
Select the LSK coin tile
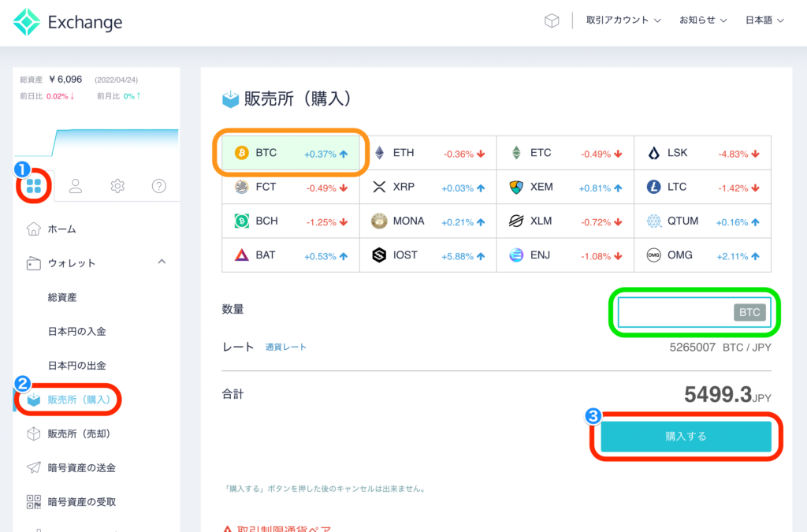(x=702, y=153)
